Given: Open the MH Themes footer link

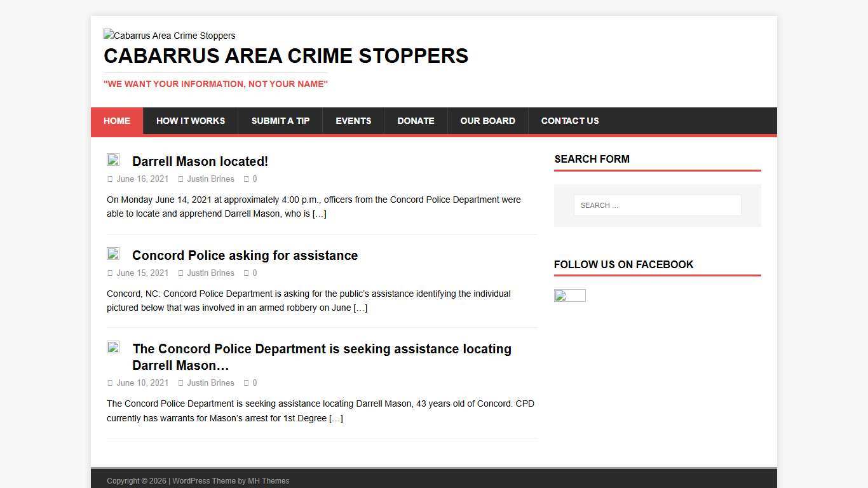Looking at the screenshot, I should [x=269, y=481].
